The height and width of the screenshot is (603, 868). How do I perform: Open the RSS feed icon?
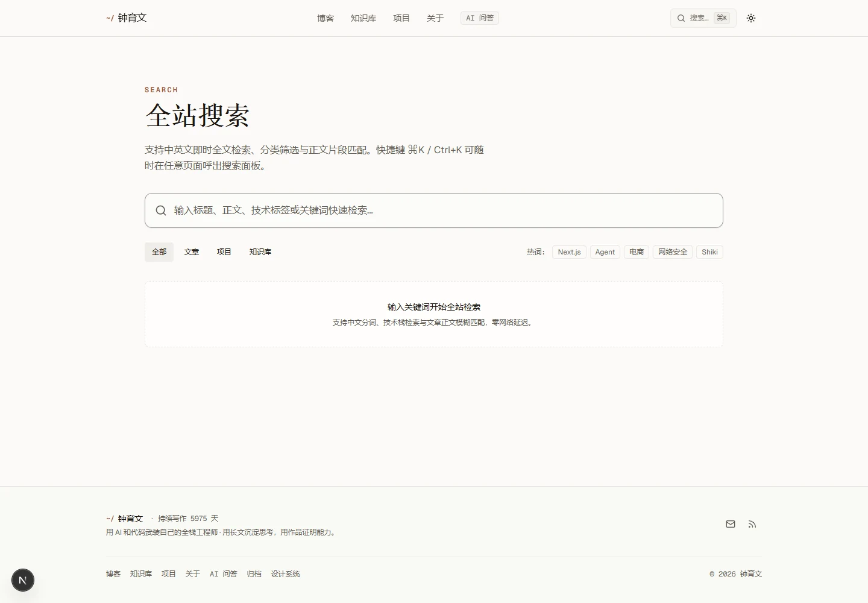coord(752,524)
